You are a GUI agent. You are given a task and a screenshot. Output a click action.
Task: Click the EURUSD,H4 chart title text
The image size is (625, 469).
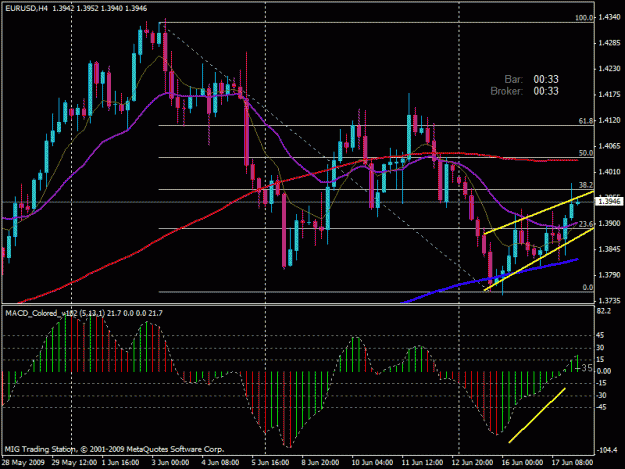(25, 8)
